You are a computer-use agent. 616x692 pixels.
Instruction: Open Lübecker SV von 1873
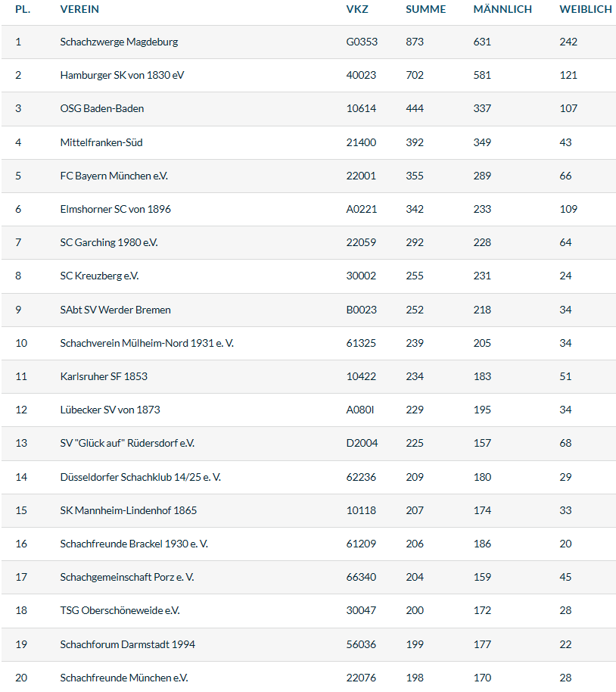pos(110,410)
